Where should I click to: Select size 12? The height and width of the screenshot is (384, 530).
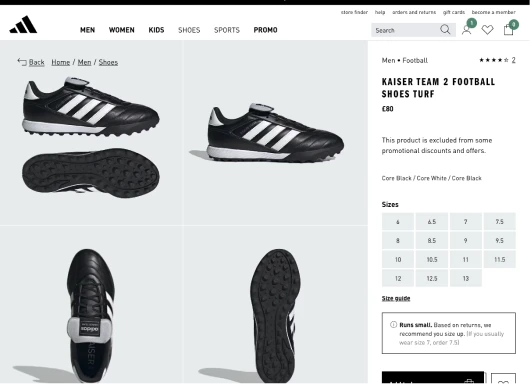[398, 279]
